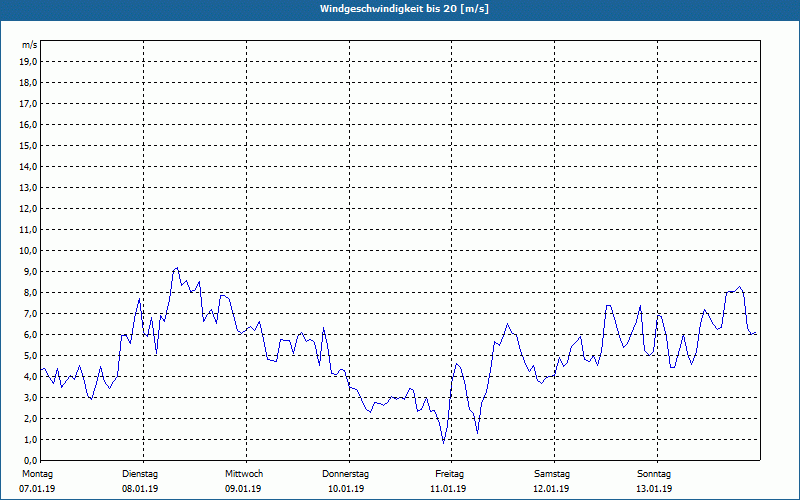
Task: Click the 3,0 y-axis label
Action: point(30,397)
